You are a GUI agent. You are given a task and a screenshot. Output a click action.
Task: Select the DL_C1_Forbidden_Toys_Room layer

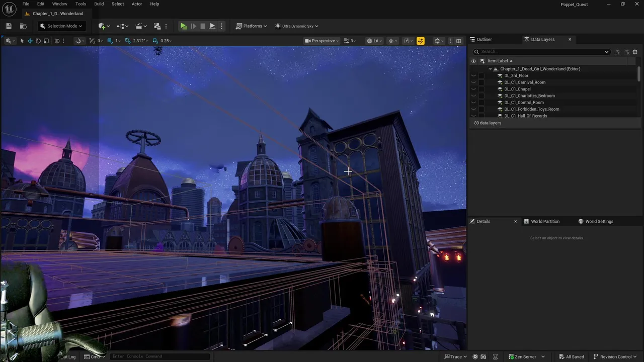coord(531,109)
